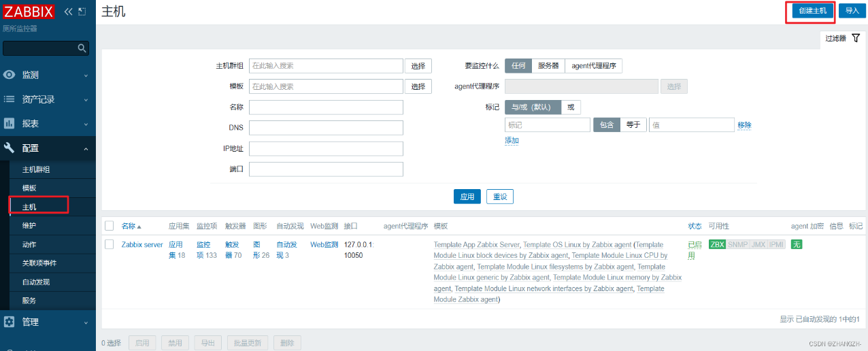Image resolution: width=868 pixels, height=351 pixels.
Task: Open Template App Zabbix Server link
Action: (477, 244)
